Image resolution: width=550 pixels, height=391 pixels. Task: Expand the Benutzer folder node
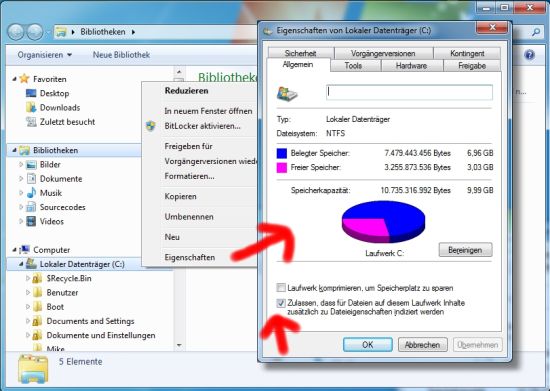tap(27, 292)
